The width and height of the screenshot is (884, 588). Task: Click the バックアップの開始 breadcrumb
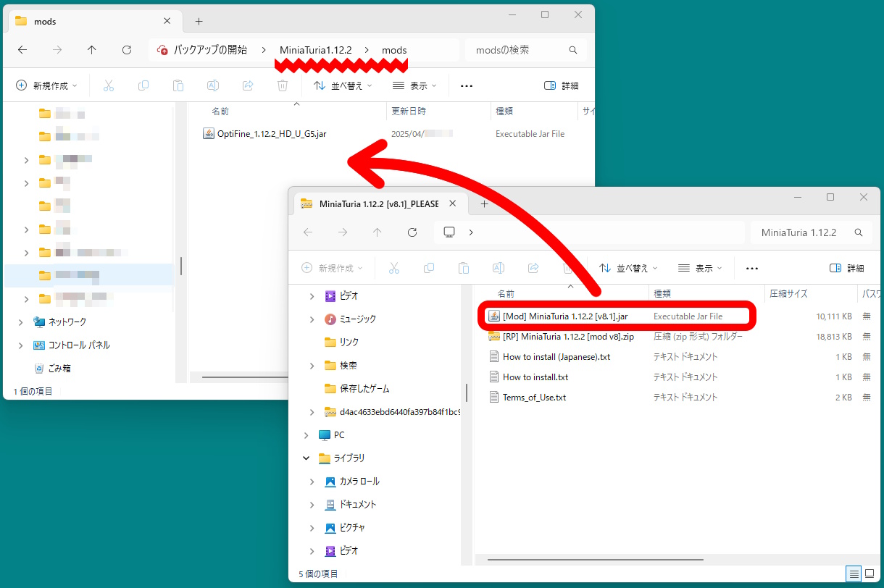[x=210, y=50]
